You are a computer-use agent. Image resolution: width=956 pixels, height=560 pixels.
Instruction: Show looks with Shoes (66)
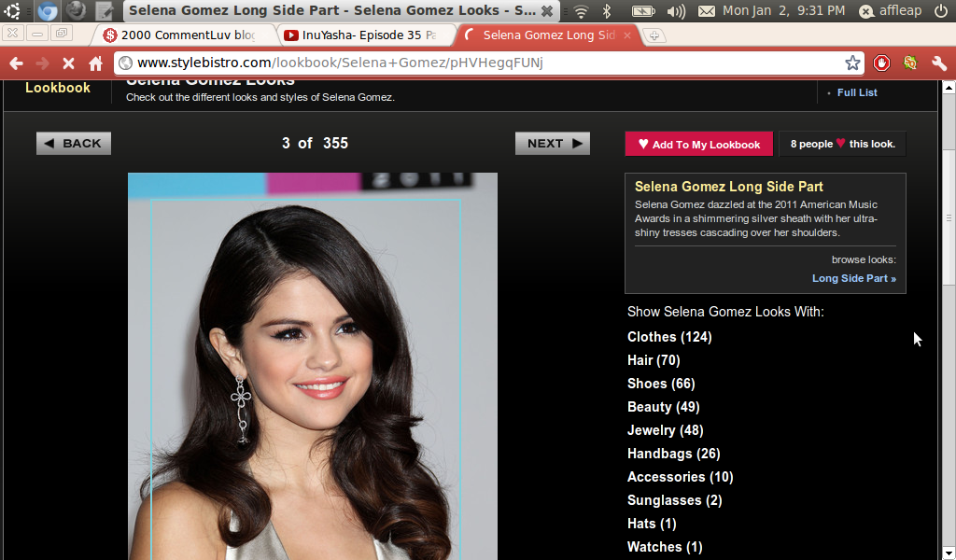(661, 384)
